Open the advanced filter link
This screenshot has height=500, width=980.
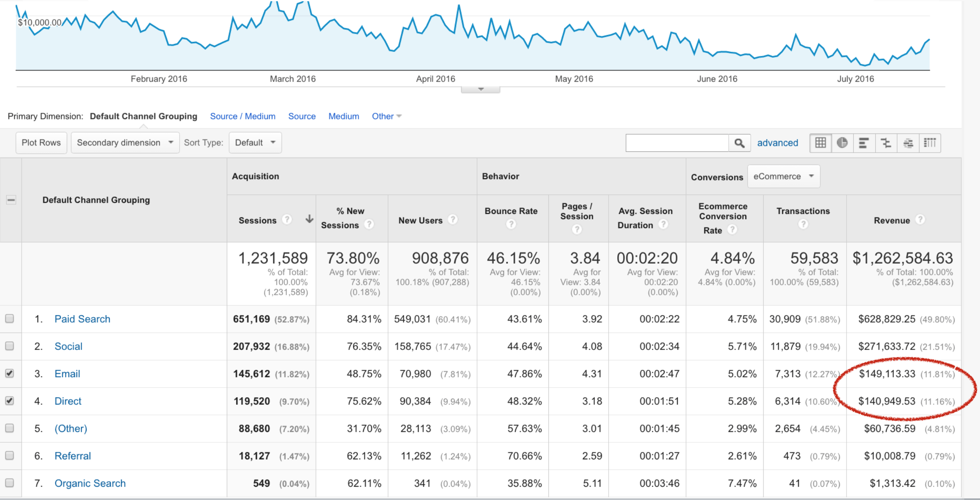[777, 143]
